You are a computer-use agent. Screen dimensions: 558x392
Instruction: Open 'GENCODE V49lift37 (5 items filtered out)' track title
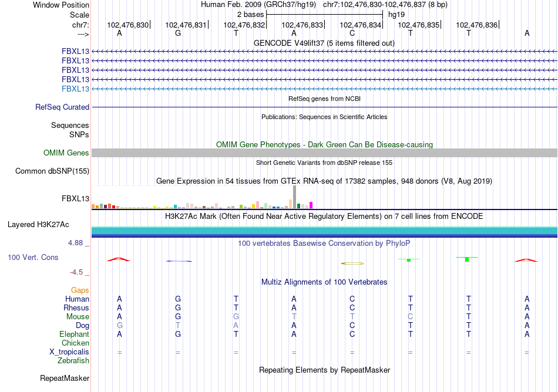pyautogui.click(x=324, y=43)
